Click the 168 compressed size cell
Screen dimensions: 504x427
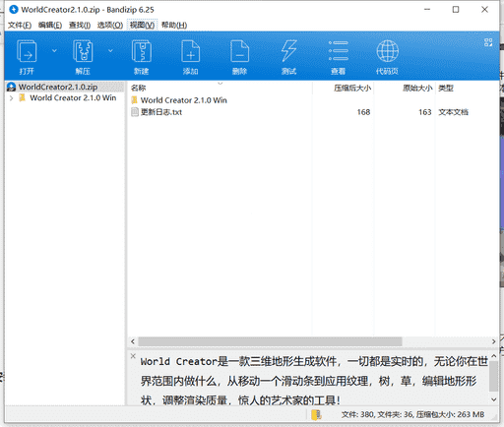pos(363,112)
